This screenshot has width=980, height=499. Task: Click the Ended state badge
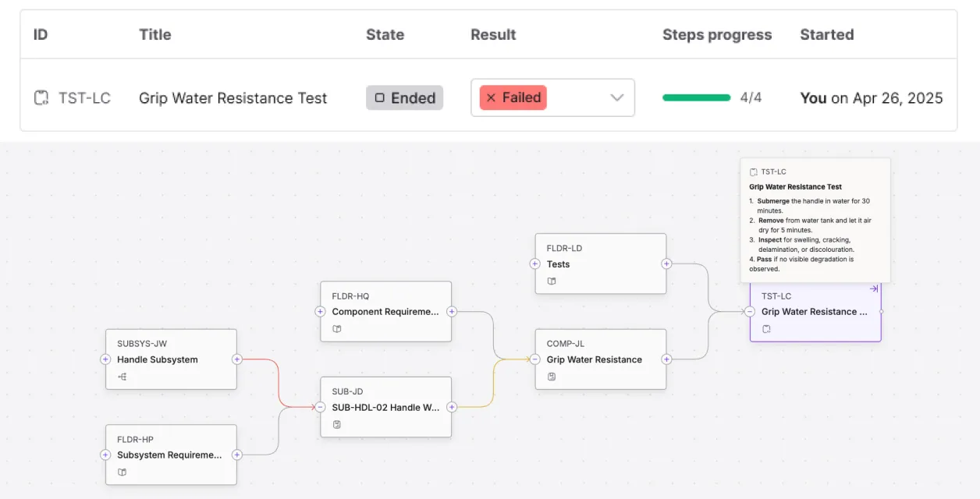click(x=404, y=97)
